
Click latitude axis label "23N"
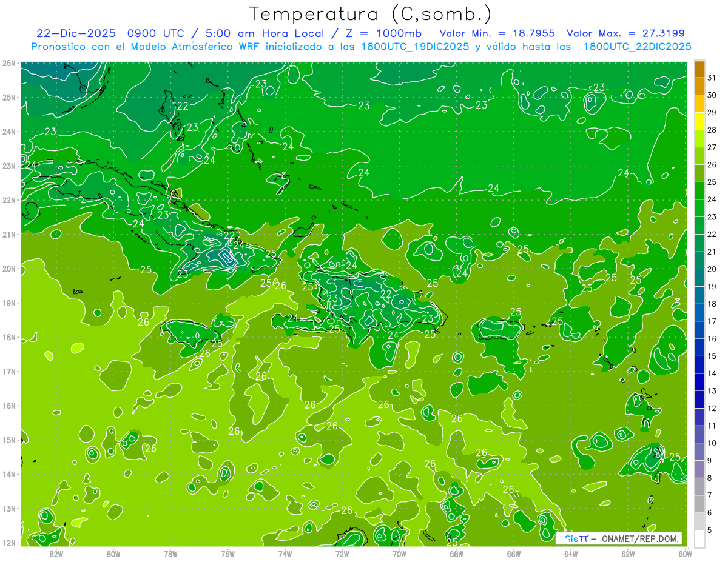(x=8, y=166)
